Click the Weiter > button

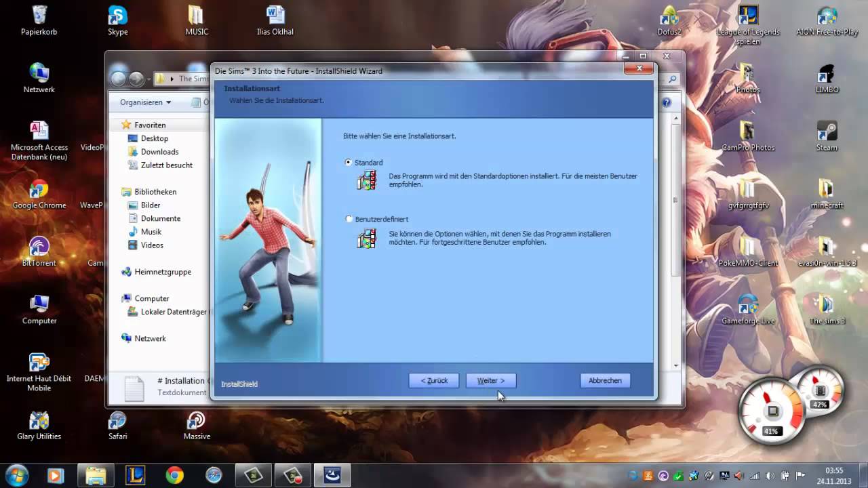(x=491, y=381)
